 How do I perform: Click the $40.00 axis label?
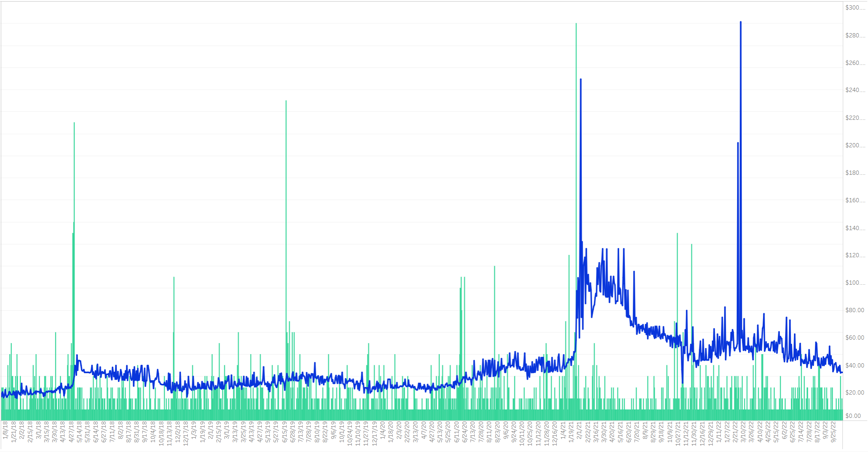[855, 366]
